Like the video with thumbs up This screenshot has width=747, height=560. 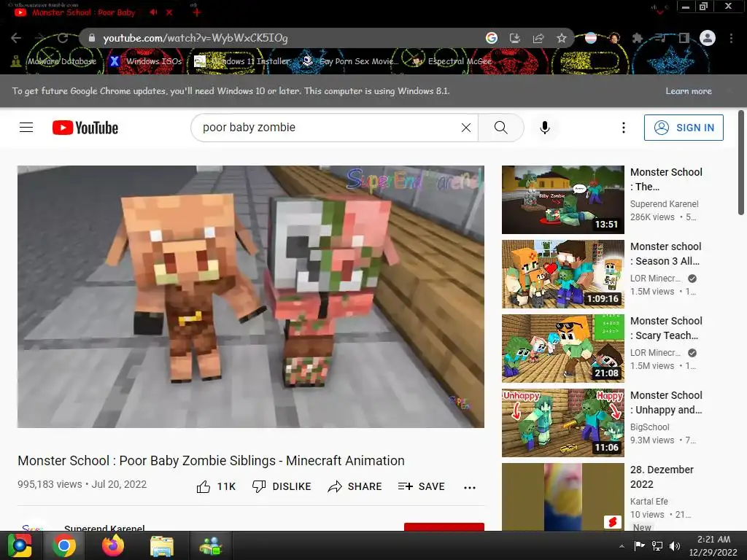click(216, 486)
